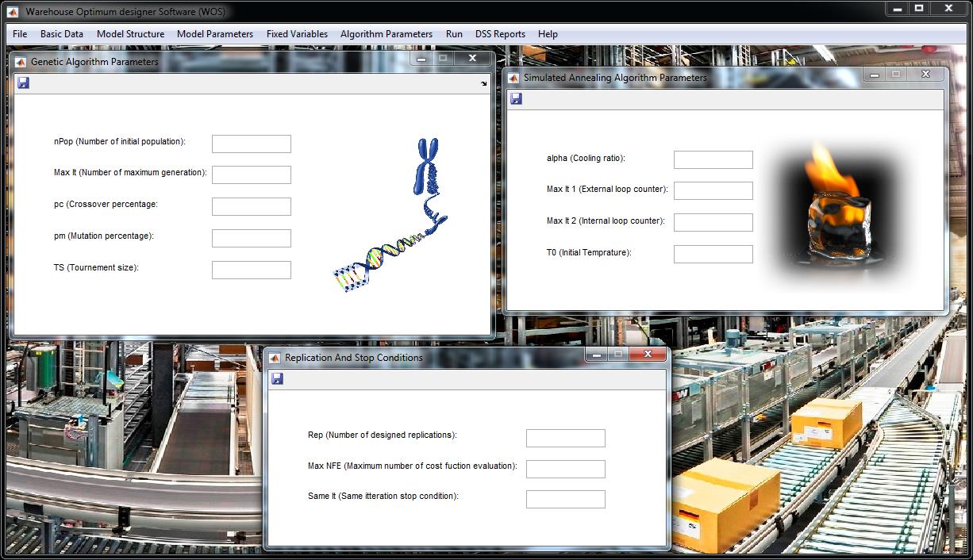Focus the alpha cooling ratio field
The image size is (973, 560).
click(x=713, y=159)
